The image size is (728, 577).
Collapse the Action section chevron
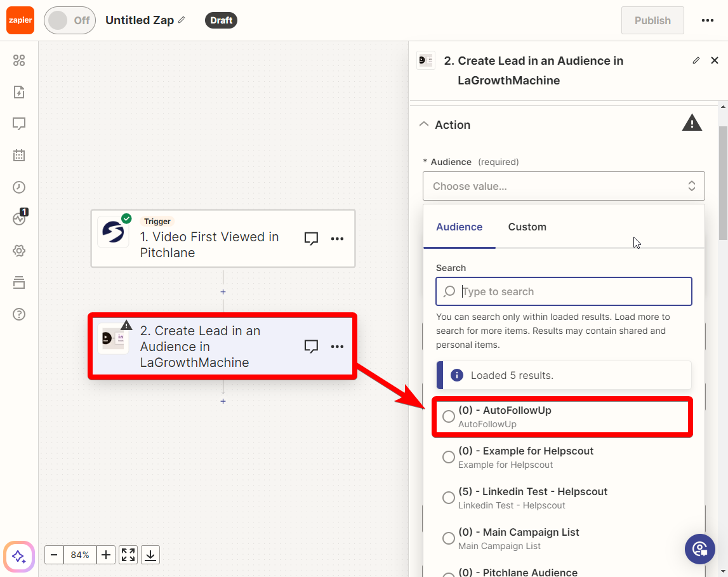(x=424, y=124)
